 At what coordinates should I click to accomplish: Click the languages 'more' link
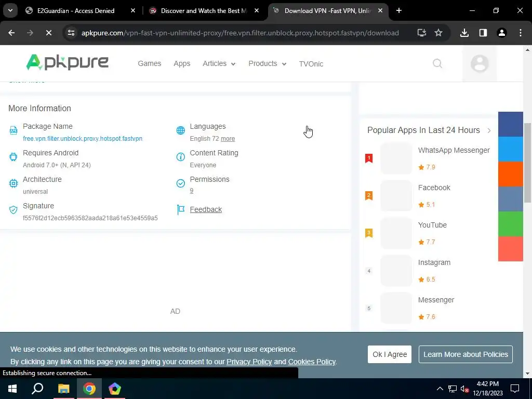pyautogui.click(x=228, y=138)
